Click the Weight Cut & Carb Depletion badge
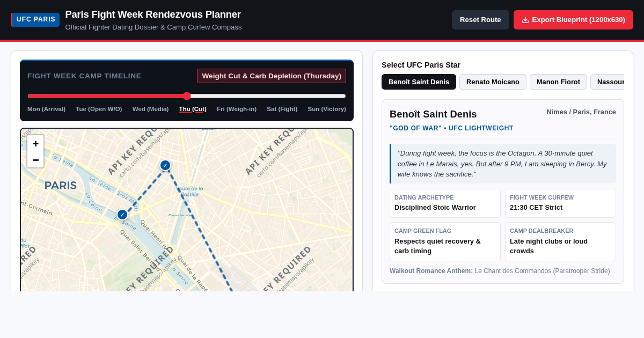644x338 pixels. pos(272,76)
